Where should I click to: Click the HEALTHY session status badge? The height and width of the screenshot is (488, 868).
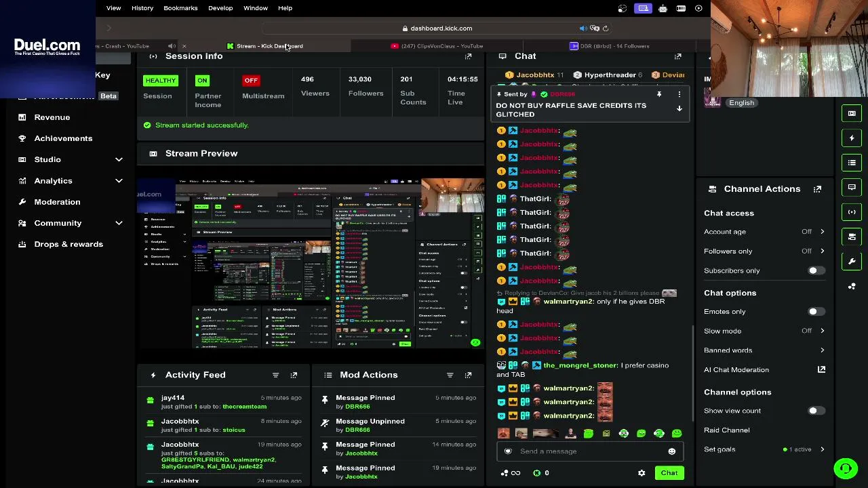[x=161, y=81]
